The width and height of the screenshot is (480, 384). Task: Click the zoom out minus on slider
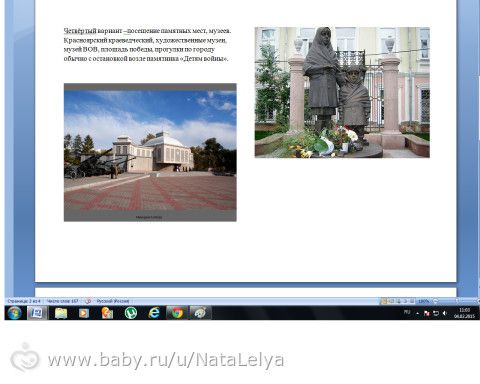point(435,301)
